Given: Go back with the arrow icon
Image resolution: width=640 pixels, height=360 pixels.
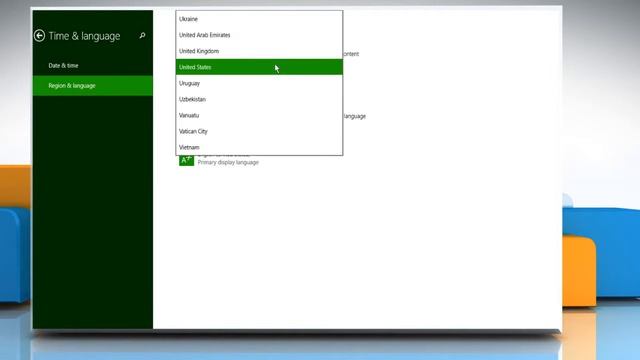Looking at the screenshot, I should pyautogui.click(x=40, y=36).
